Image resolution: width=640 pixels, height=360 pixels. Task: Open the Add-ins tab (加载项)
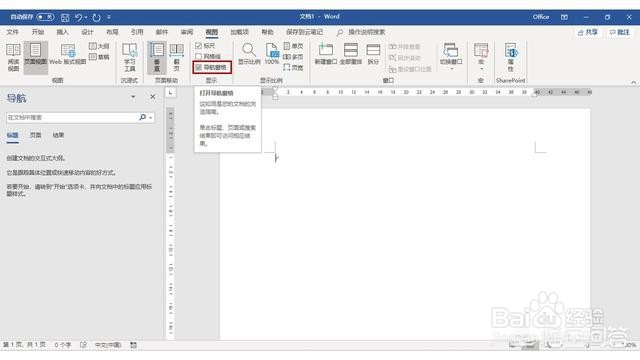click(x=239, y=32)
